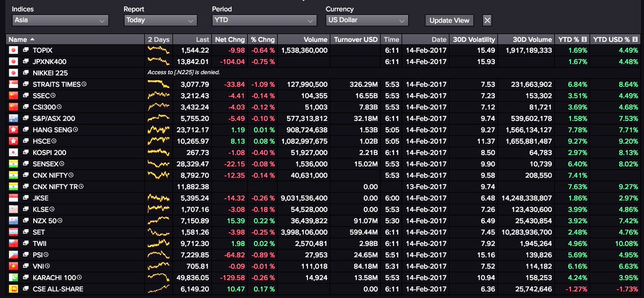Click the clock icon next to SENSEX

(62, 164)
